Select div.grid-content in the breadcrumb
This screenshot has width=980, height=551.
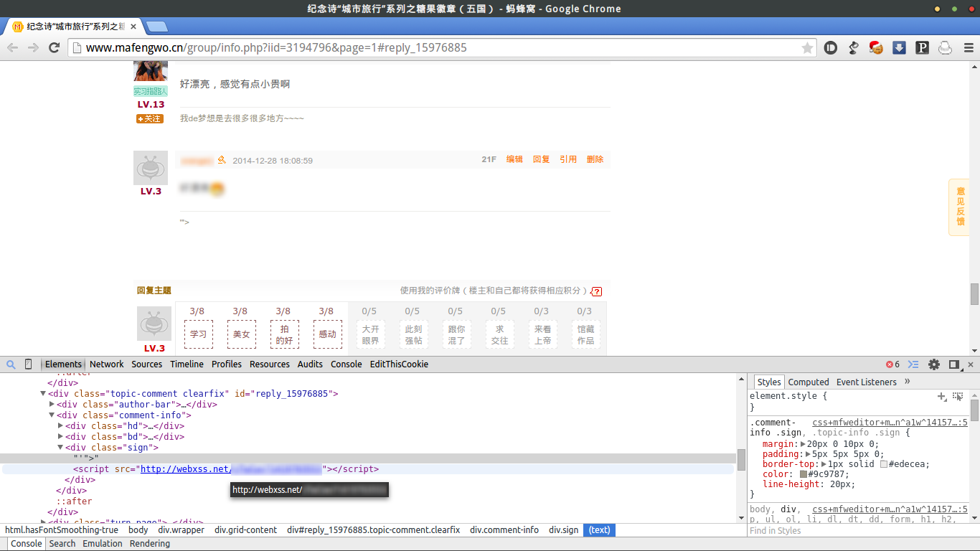click(x=245, y=530)
